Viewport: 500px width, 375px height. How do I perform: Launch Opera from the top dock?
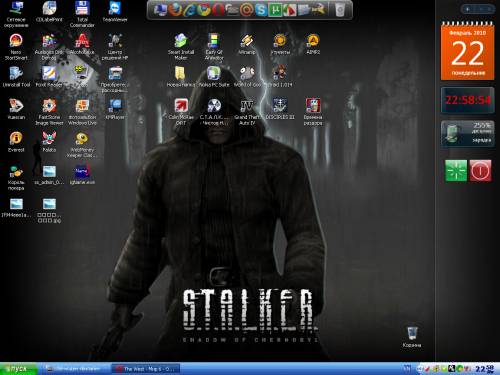218,10
